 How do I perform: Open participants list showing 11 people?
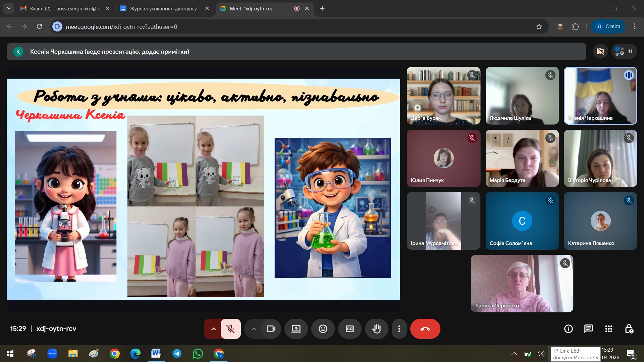tap(624, 51)
